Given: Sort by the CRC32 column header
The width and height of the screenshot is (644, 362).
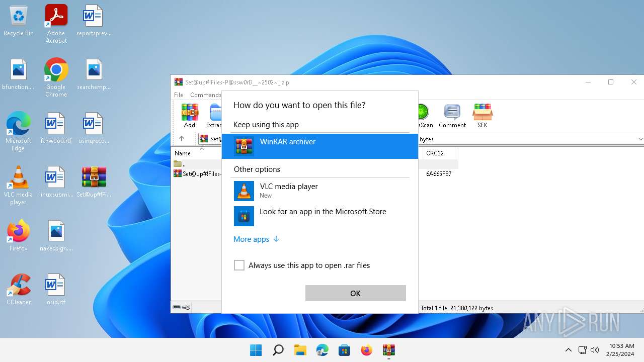Looking at the screenshot, I should coord(435,153).
